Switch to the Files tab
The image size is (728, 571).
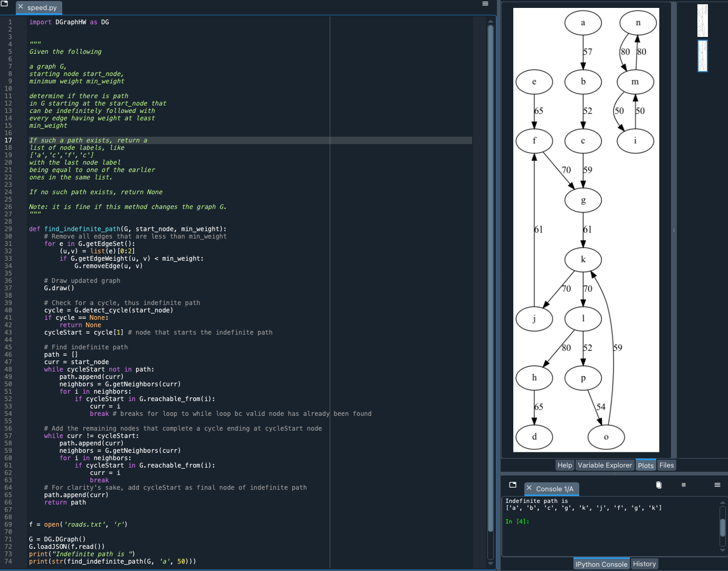click(x=666, y=465)
